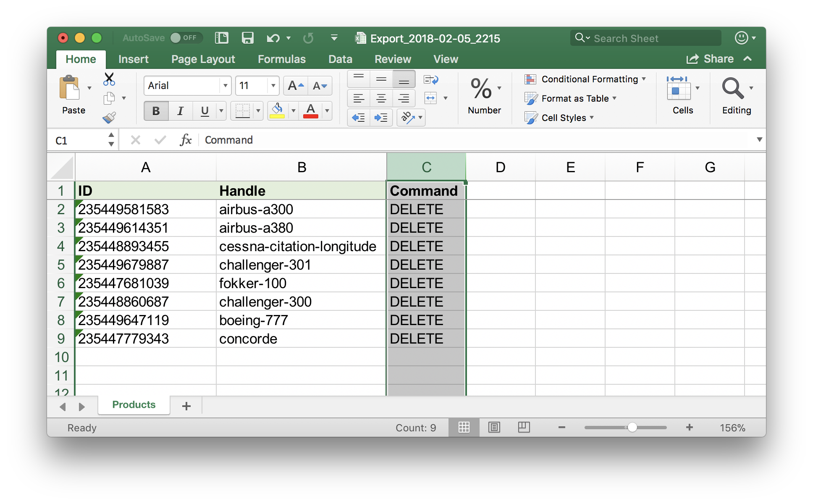Click the Undo arrow icon

coord(273,38)
